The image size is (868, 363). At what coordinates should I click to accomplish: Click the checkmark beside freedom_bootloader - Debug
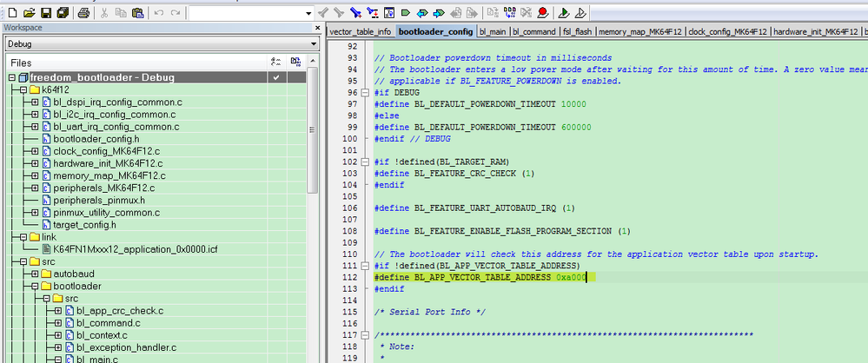(x=275, y=77)
